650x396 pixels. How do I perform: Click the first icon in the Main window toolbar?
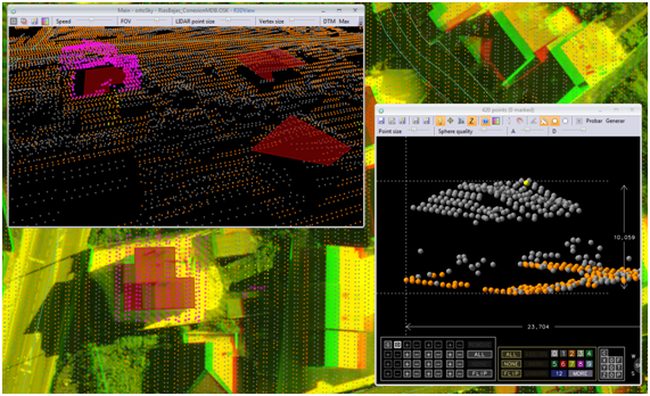point(14,21)
